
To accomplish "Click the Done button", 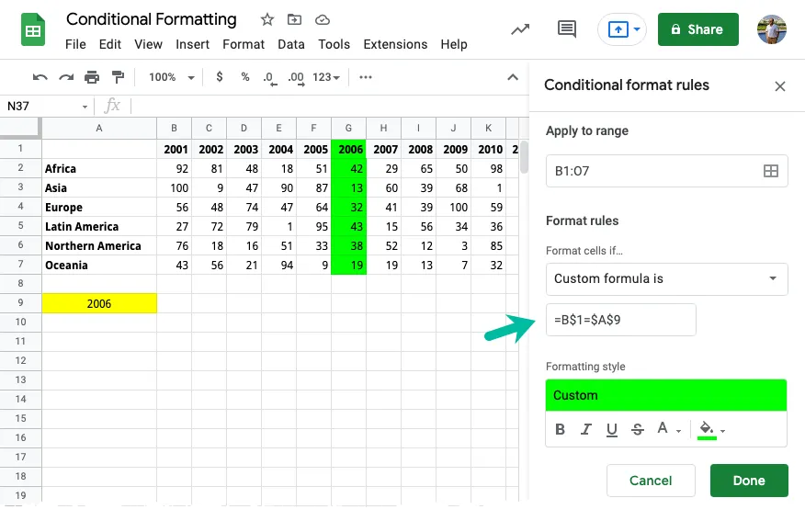I will pyautogui.click(x=749, y=480).
